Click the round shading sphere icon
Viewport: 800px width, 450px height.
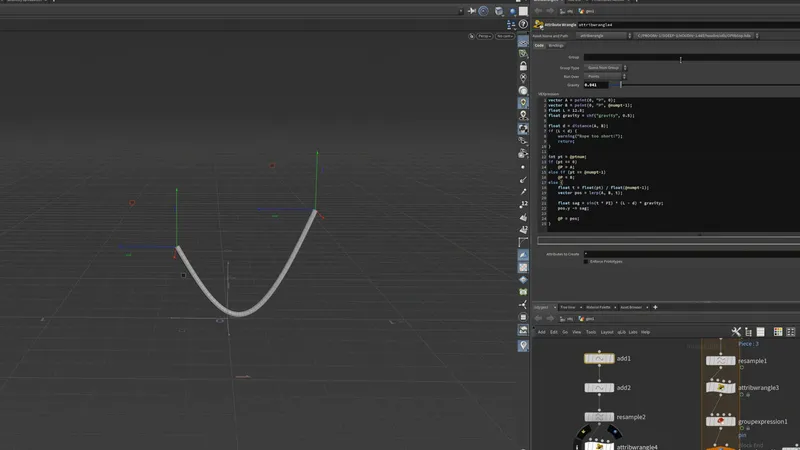523,91
